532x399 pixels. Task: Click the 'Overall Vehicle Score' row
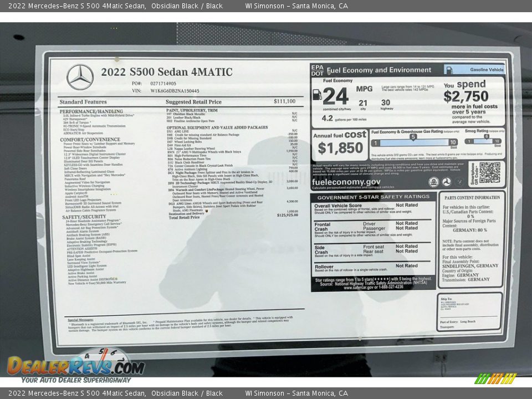click(372, 209)
